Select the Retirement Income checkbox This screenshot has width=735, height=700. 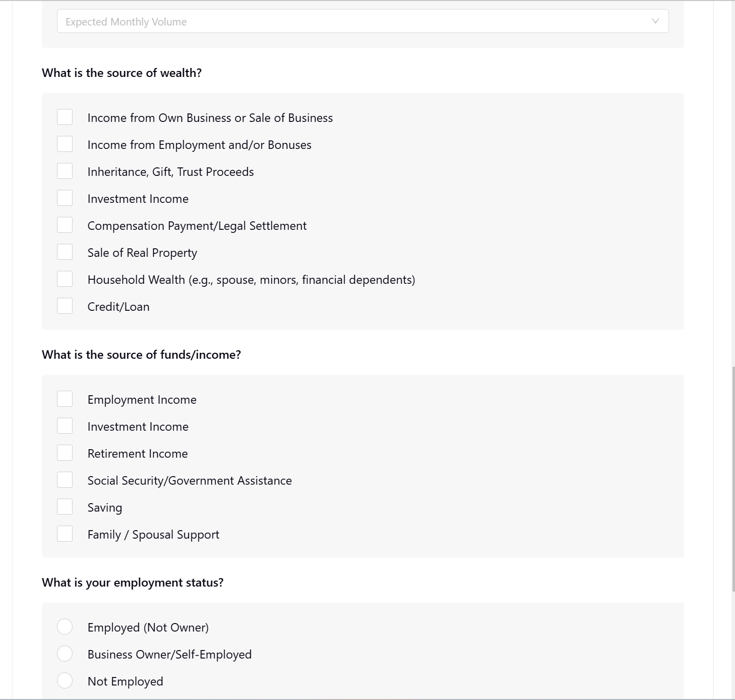point(64,453)
